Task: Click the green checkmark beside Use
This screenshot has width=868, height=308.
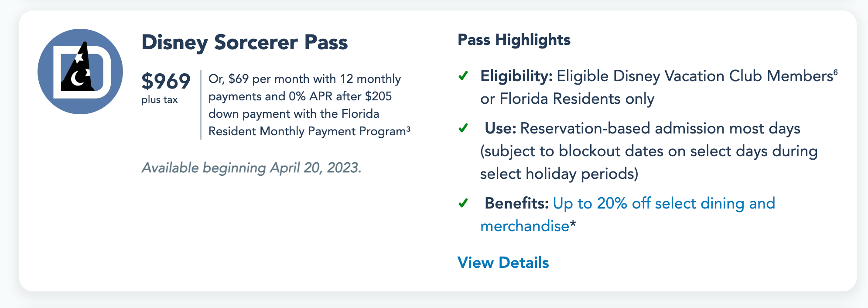Action: (463, 128)
